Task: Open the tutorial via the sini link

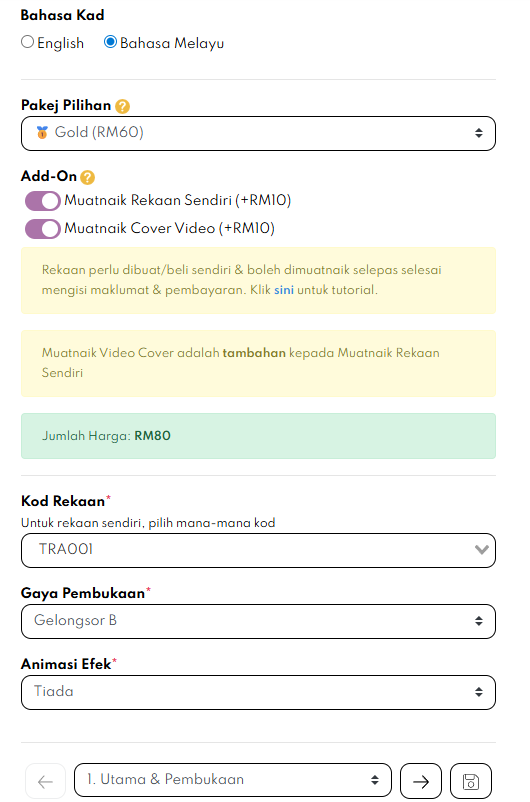Action: click(x=284, y=290)
